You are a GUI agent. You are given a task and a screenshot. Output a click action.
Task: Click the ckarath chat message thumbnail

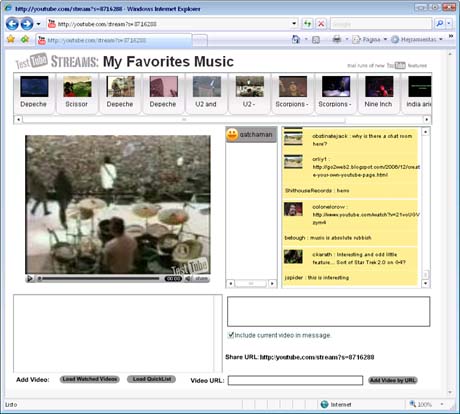tap(293, 257)
